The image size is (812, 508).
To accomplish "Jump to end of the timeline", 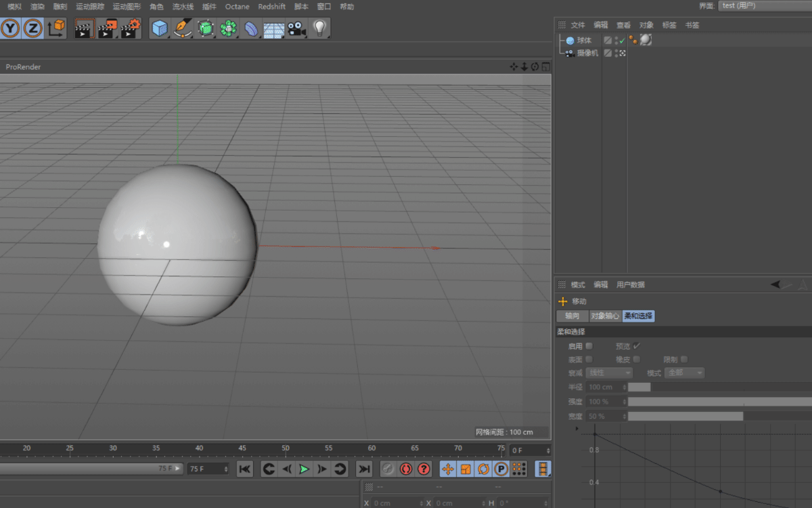I will click(364, 469).
